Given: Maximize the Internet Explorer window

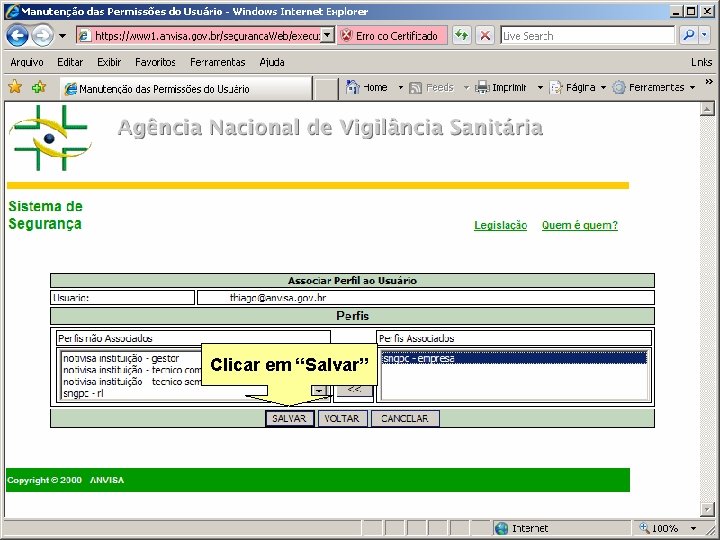Looking at the screenshot, I should coord(690,11).
